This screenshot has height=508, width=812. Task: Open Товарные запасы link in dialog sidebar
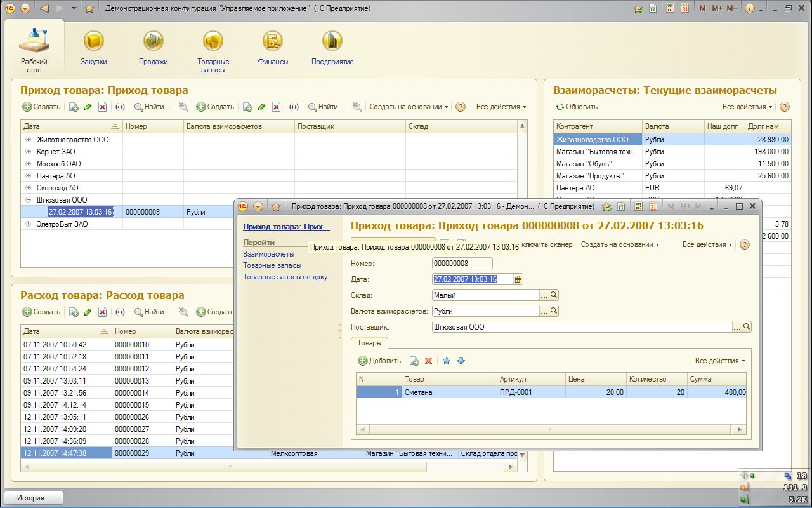pos(272,265)
